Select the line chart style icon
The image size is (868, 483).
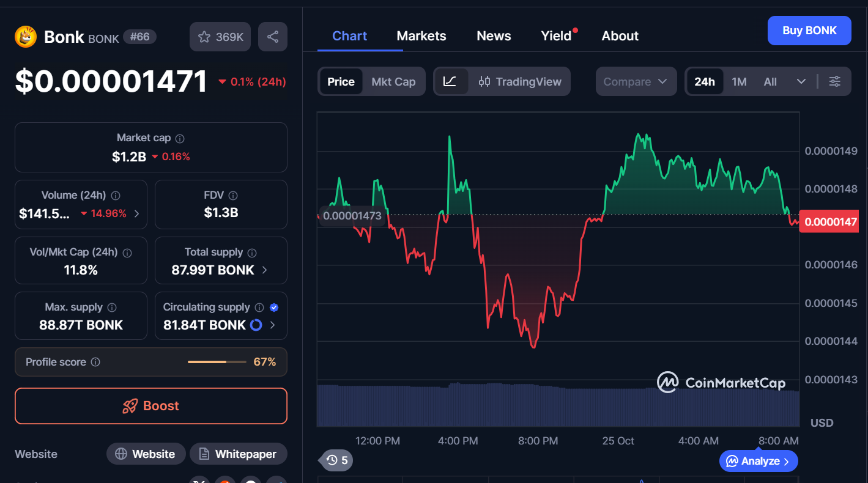pyautogui.click(x=450, y=81)
